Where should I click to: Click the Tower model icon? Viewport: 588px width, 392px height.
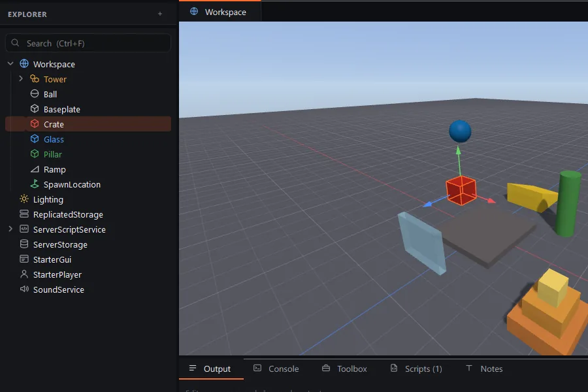(x=35, y=79)
